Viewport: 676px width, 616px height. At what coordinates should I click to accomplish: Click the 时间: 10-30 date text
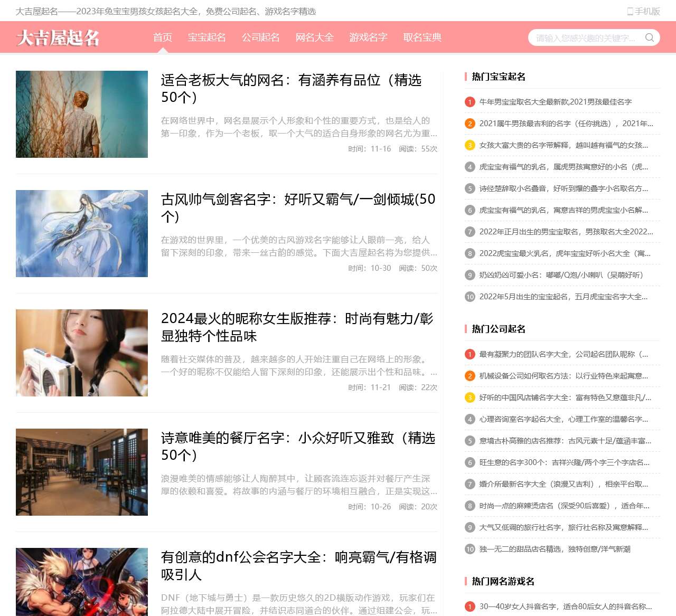tap(370, 268)
